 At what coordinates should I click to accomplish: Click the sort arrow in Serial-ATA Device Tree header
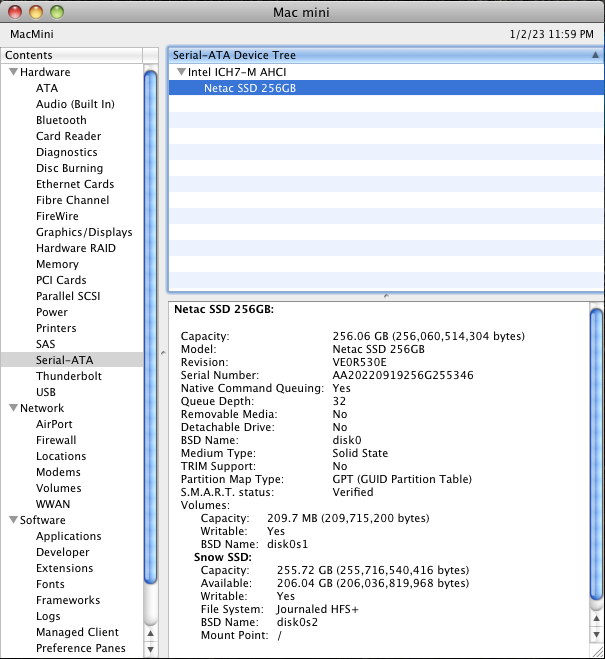click(x=595, y=55)
